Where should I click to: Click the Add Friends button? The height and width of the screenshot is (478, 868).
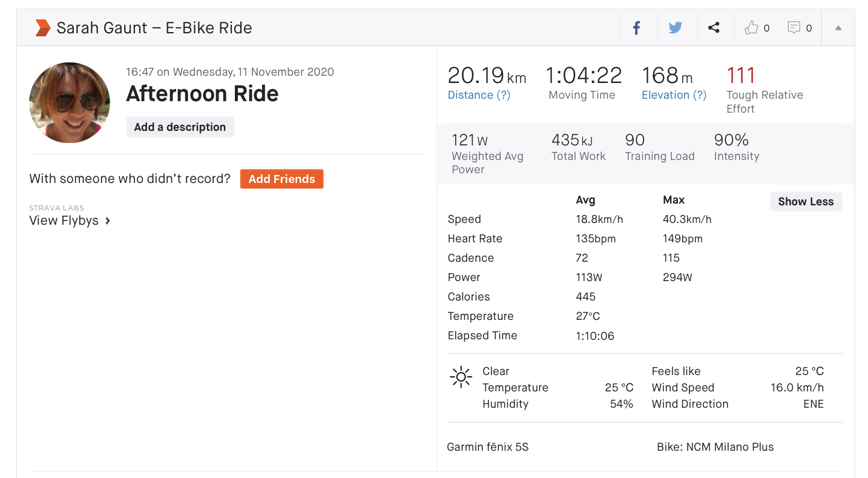tap(281, 179)
